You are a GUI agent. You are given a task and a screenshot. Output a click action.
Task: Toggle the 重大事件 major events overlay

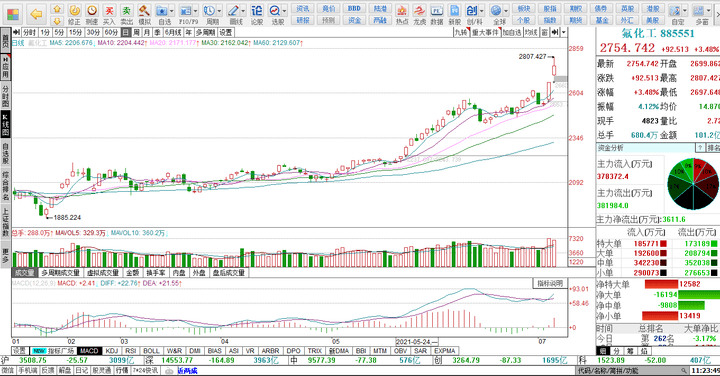pos(485,33)
